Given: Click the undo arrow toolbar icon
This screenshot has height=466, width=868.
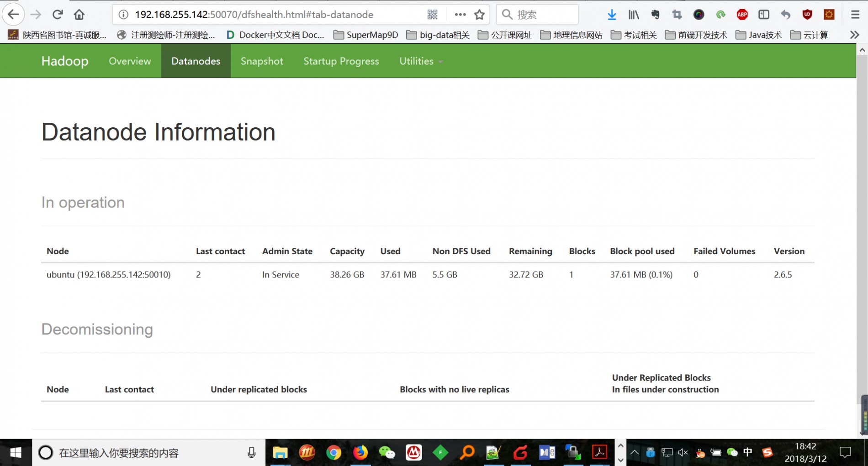Looking at the screenshot, I should 785,15.
